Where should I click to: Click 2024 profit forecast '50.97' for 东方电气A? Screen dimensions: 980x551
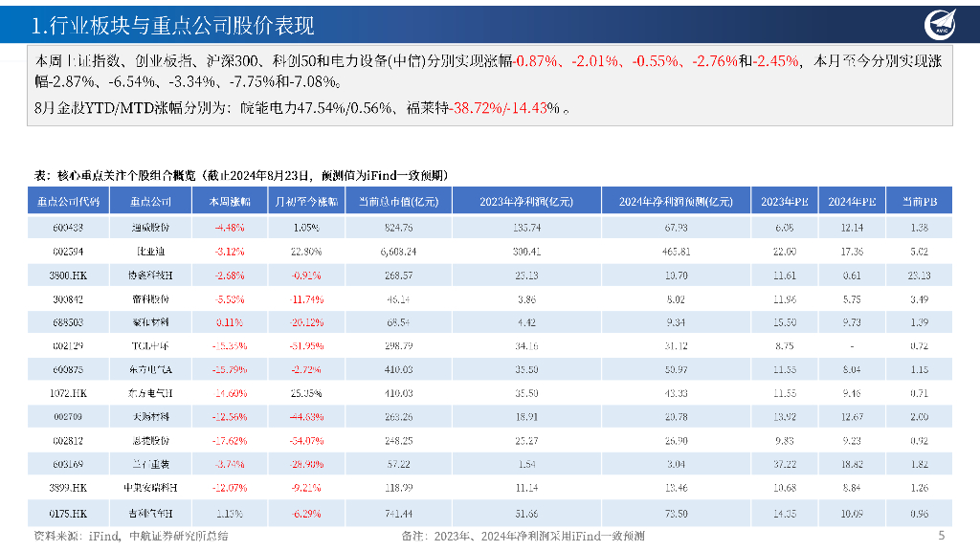[676, 370]
